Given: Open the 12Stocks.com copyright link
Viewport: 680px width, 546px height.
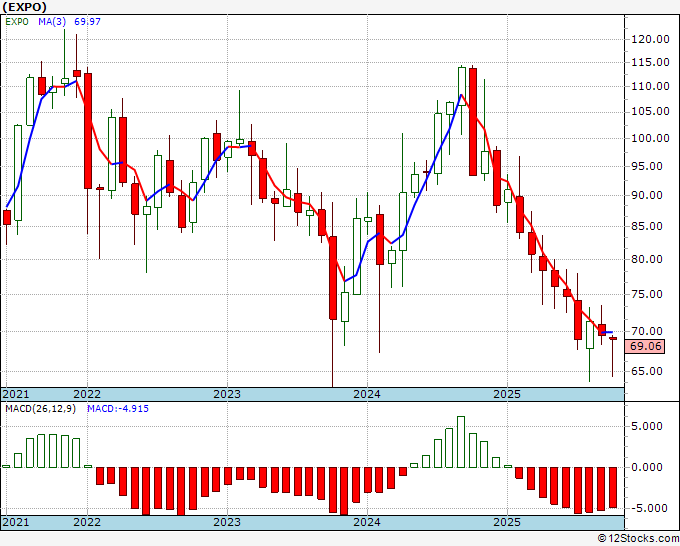Looking at the screenshot, I should pyautogui.click(x=638, y=538).
